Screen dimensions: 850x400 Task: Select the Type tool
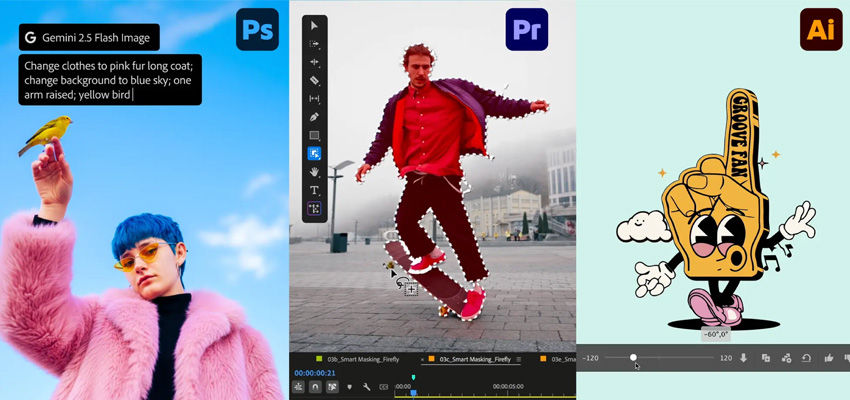pos(314,190)
